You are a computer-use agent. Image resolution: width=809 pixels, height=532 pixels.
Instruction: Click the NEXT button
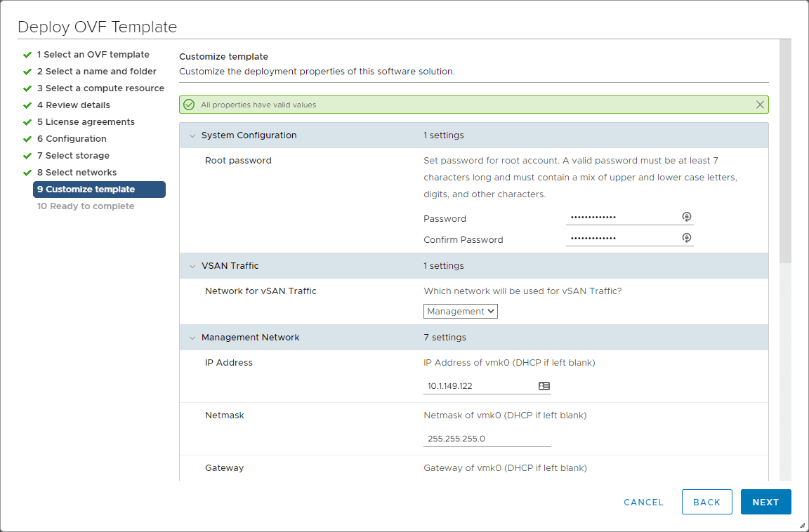tap(765, 502)
